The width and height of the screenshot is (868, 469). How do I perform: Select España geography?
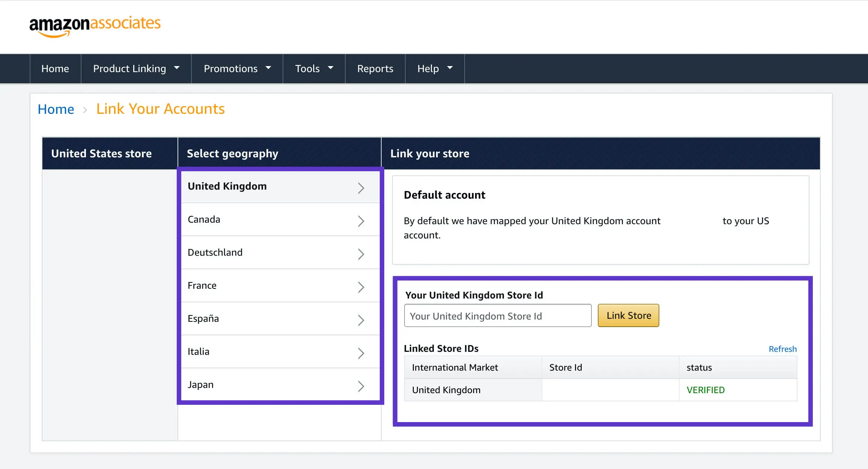pos(280,319)
